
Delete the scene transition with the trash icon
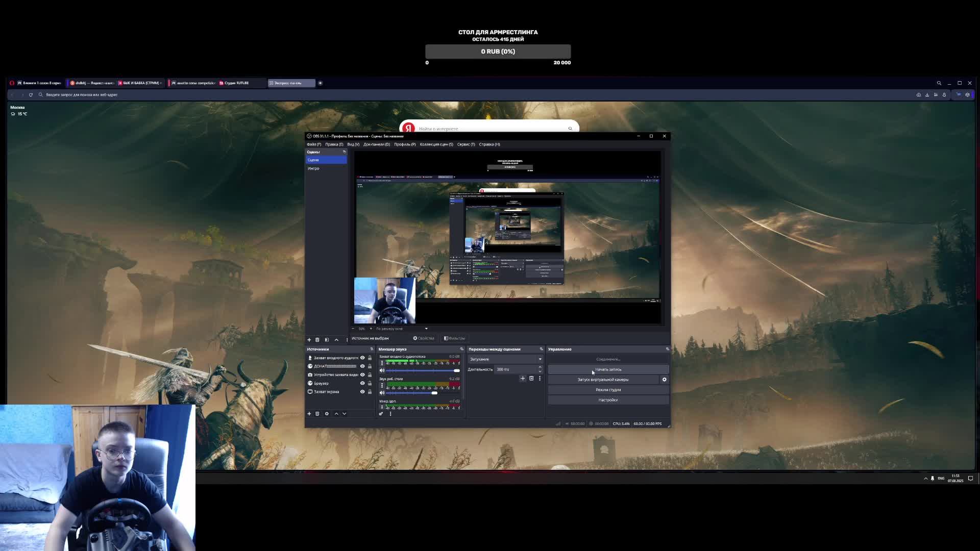(x=531, y=379)
